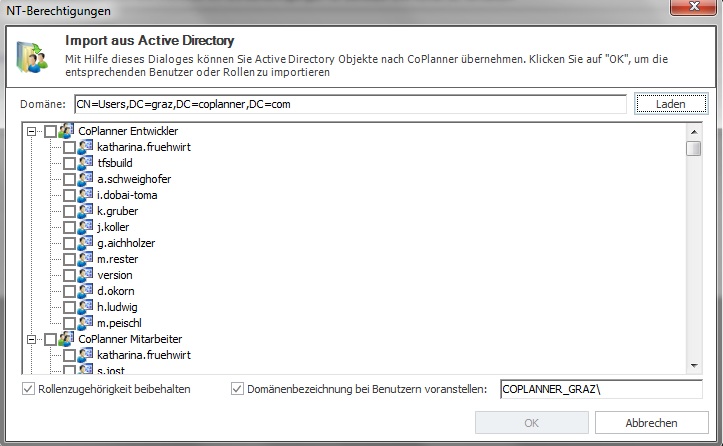This screenshot has width=723, height=446.
Task: Click the tree scrollbar down arrow
Action: coord(694,366)
